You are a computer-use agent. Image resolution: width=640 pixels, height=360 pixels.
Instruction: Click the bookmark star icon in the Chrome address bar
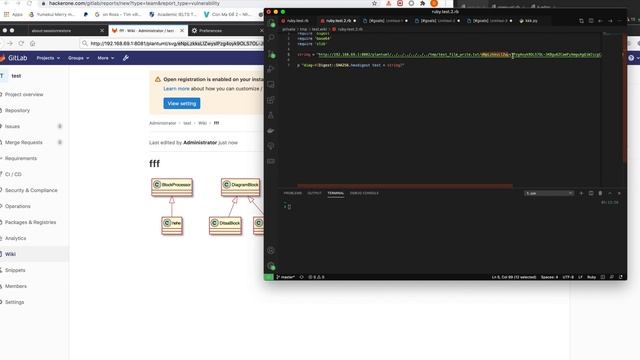[374, 3]
